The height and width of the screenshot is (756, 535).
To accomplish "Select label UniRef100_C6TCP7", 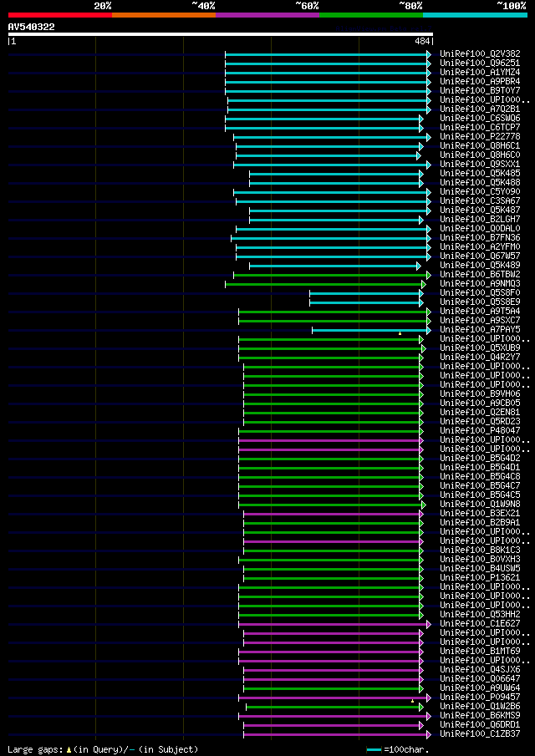I will coord(480,128).
